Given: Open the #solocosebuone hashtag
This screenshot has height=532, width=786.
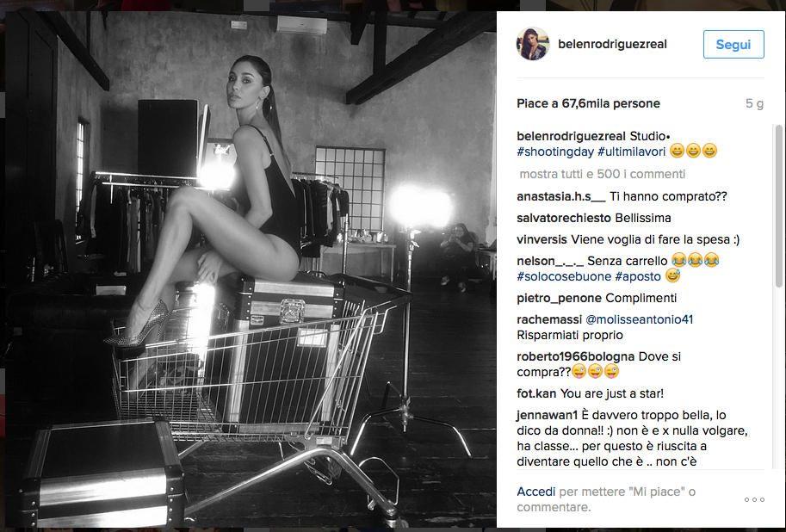Looking at the screenshot, I should point(564,276).
